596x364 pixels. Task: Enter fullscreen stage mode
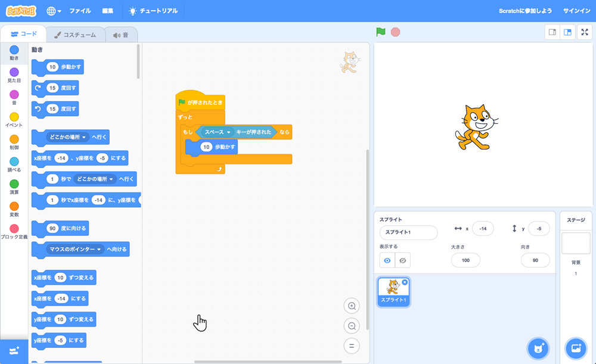[x=584, y=32]
